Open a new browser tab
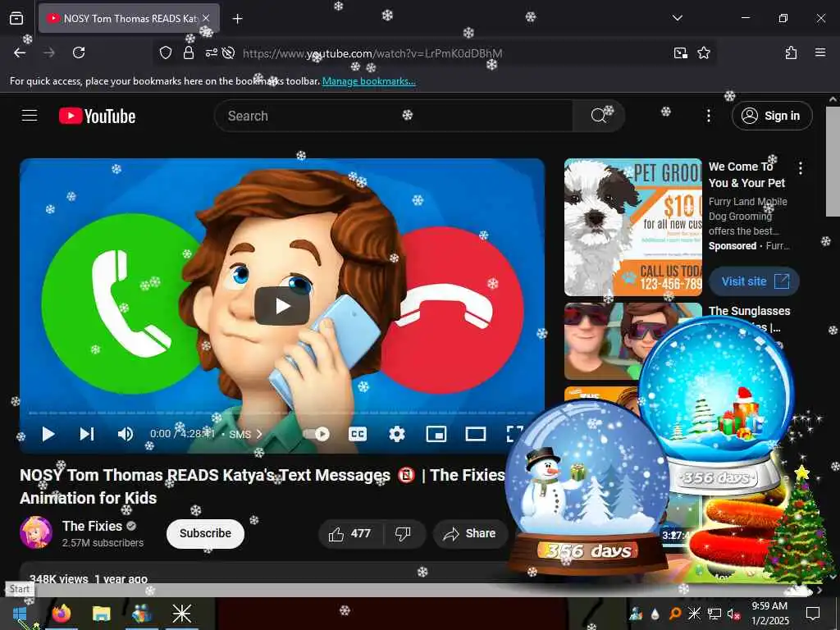Viewport: 840px width, 630px height. (237, 19)
